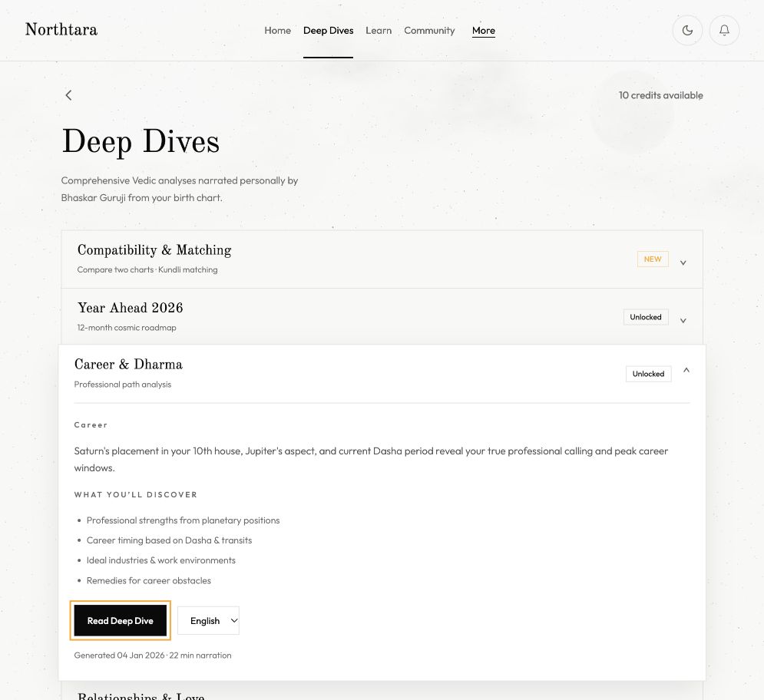Screen dimensions: 764x700
Task: Click 'Generated 04 Jan 2026 · 22 min narration'
Action: 153,655
